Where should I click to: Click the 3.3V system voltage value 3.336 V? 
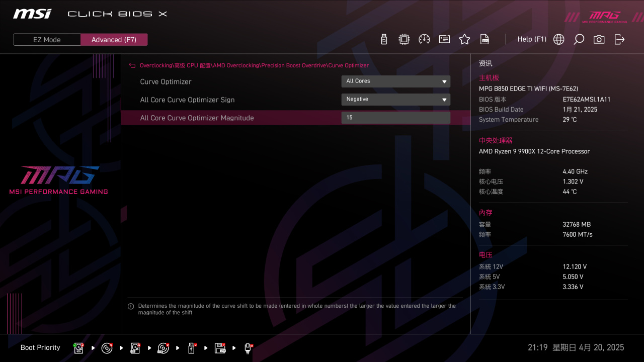[573, 287]
